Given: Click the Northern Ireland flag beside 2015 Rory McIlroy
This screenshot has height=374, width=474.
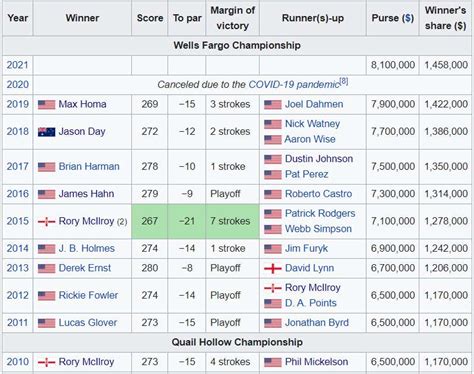Looking at the screenshot, I should (x=46, y=221).
